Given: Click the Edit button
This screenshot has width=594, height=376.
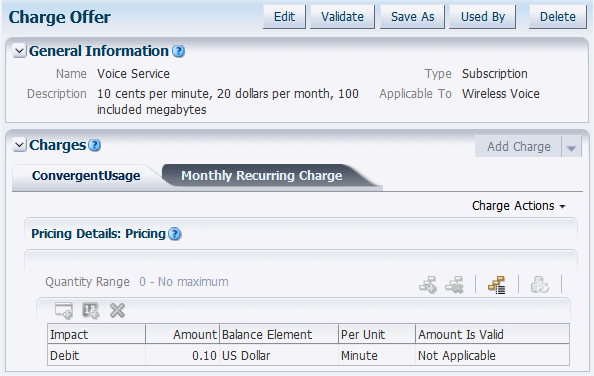Looking at the screenshot, I should coord(284,17).
